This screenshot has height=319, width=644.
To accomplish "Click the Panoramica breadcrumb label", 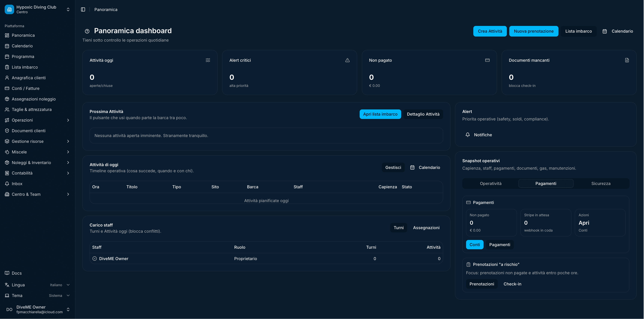I will pos(106,10).
